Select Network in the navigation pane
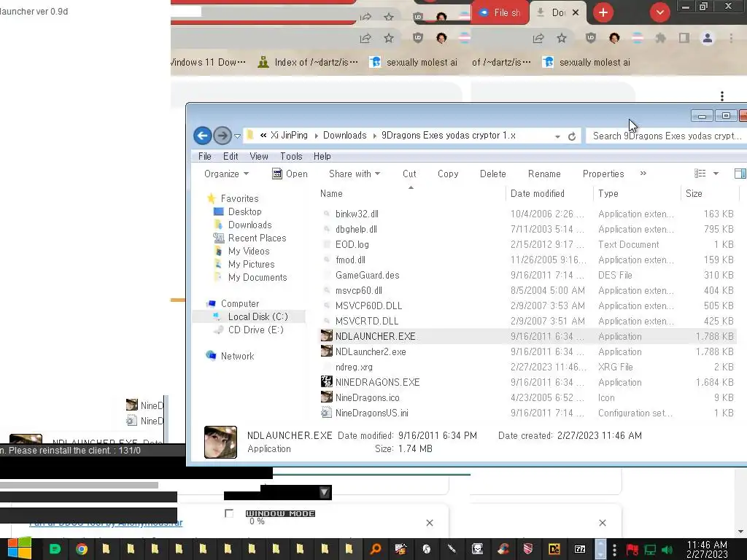Screen dimensions: 747x560 click(237, 356)
